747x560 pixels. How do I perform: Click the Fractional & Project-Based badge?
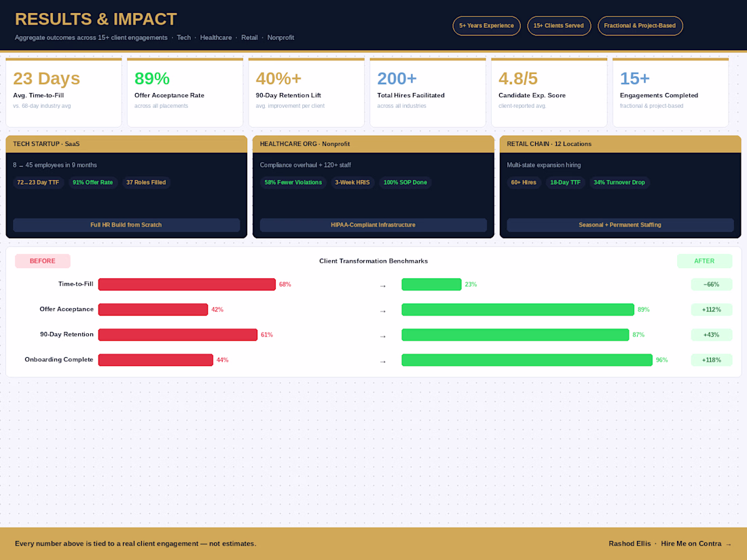640,26
